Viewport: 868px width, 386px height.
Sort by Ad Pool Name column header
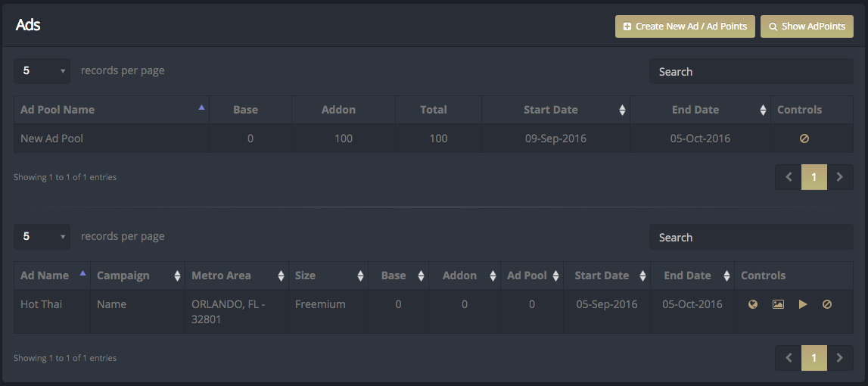pos(111,110)
